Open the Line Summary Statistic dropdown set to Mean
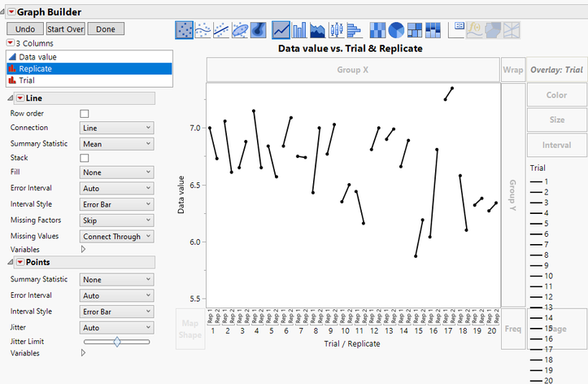 tap(116, 144)
